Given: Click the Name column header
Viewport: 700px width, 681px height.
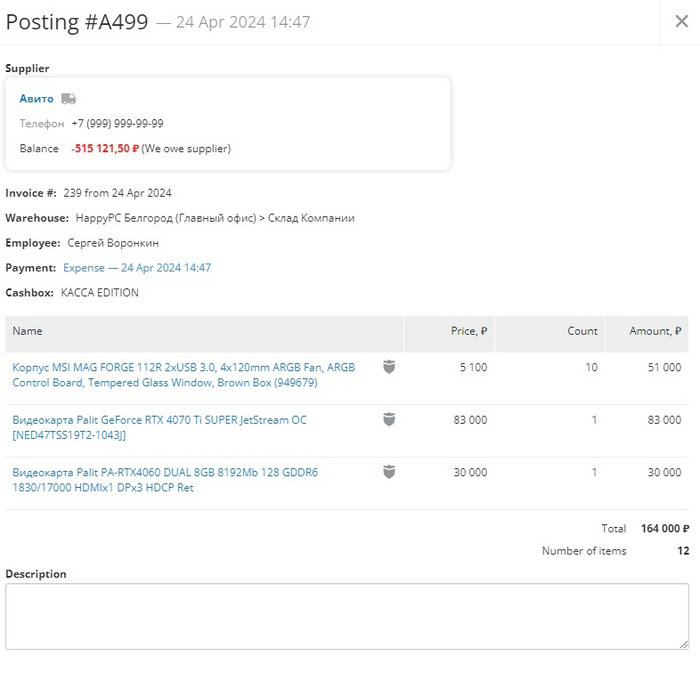Looking at the screenshot, I should click(x=28, y=331).
